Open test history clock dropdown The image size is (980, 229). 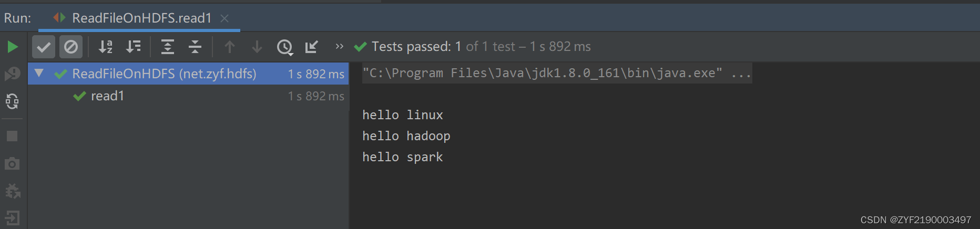pyautogui.click(x=285, y=47)
